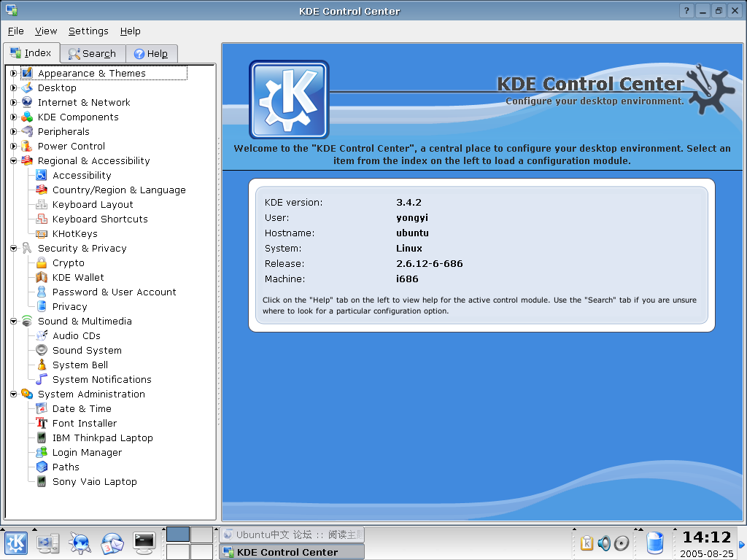Launch Konqueror from the panel
Screen dimensions: 747x560
(x=80, y=543)
